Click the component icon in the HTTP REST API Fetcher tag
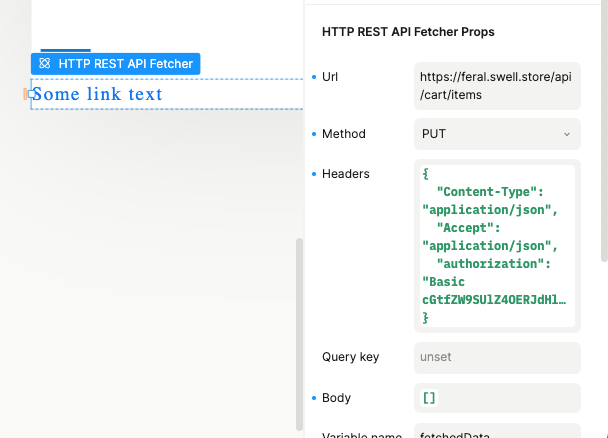The image size is (608, 438). coord(44,63)
